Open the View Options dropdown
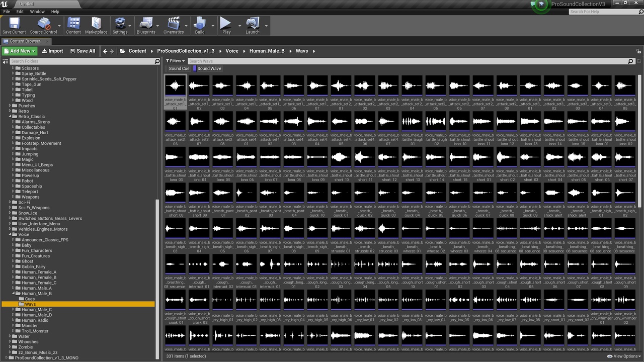The image size is (644, 362). 624,356
